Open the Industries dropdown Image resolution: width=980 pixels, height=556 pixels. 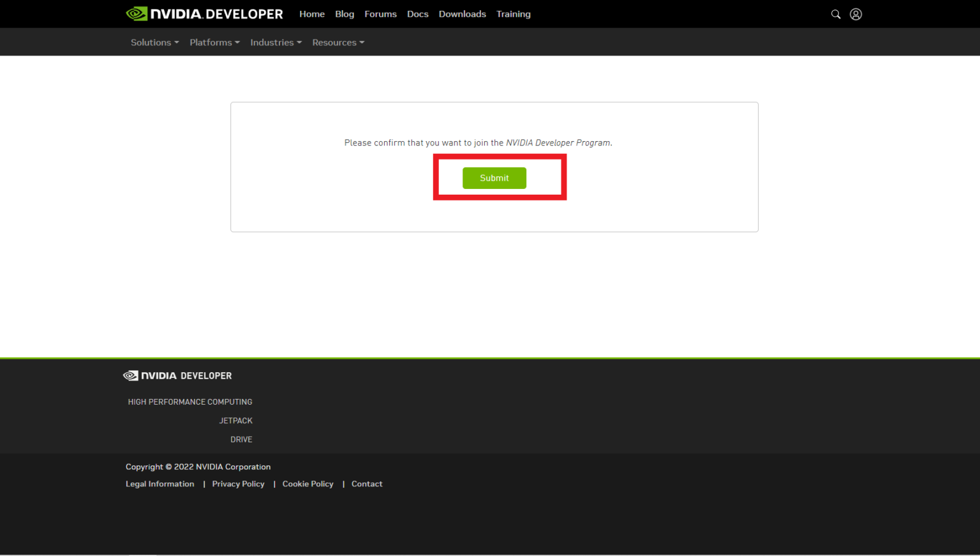tap(276, 42)
